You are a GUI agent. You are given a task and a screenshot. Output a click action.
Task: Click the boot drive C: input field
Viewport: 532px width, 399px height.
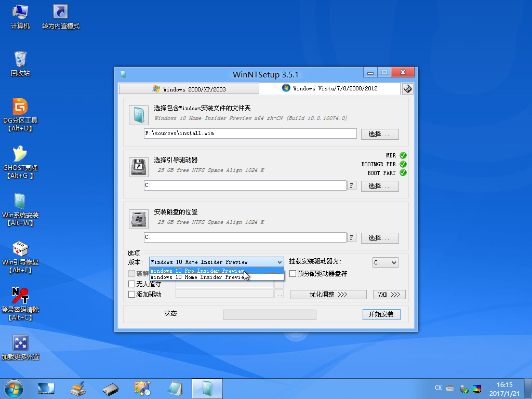point(245,185)
